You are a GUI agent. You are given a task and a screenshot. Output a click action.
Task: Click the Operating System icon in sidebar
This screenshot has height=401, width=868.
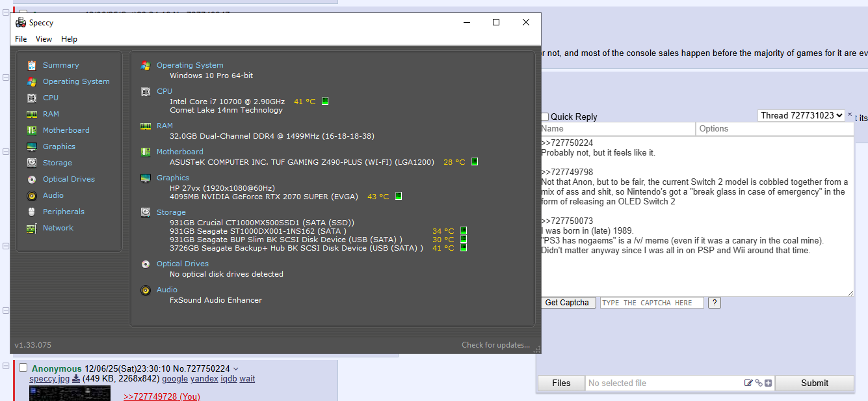31,81
